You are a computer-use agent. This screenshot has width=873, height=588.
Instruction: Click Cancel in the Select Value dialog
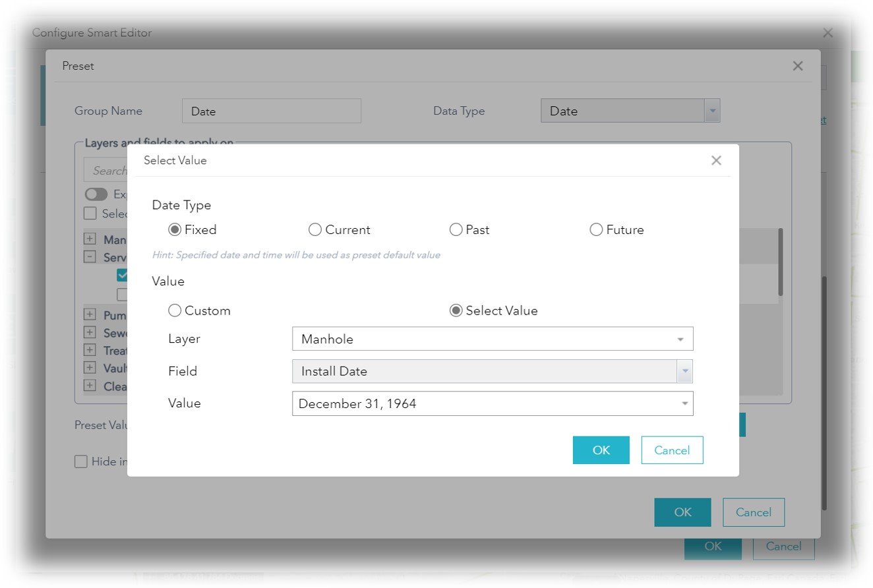(x=672, y=450)
